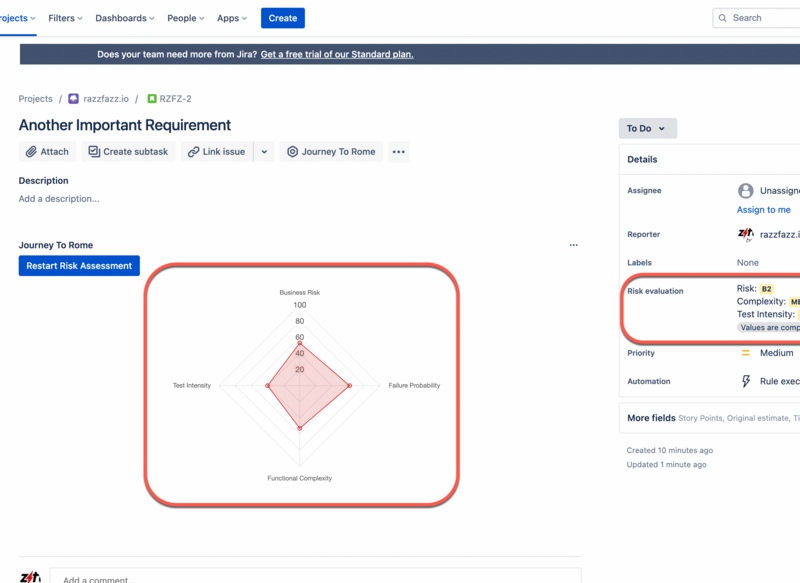
Task: Expand the Link issue dropdown arrow
Action: click(264, 152)
